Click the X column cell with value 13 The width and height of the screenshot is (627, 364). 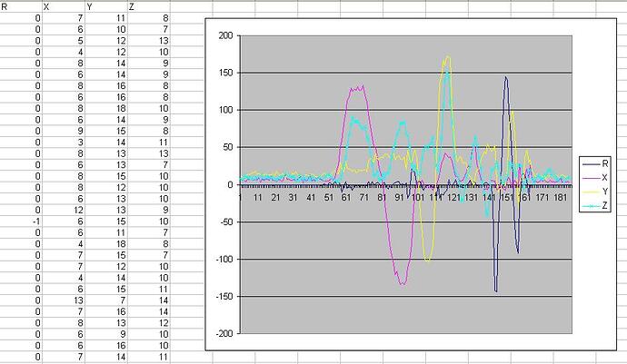pyautogui.click(x=64, y=300)
